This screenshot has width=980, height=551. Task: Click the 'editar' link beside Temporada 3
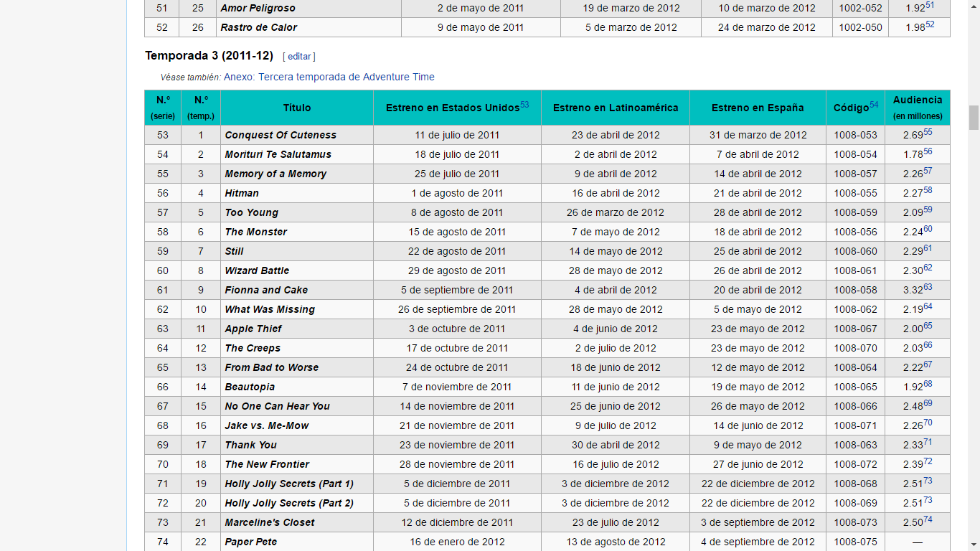pos(298,57)
